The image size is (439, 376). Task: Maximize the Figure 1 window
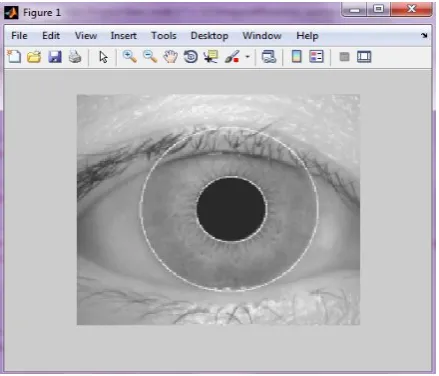378,10
